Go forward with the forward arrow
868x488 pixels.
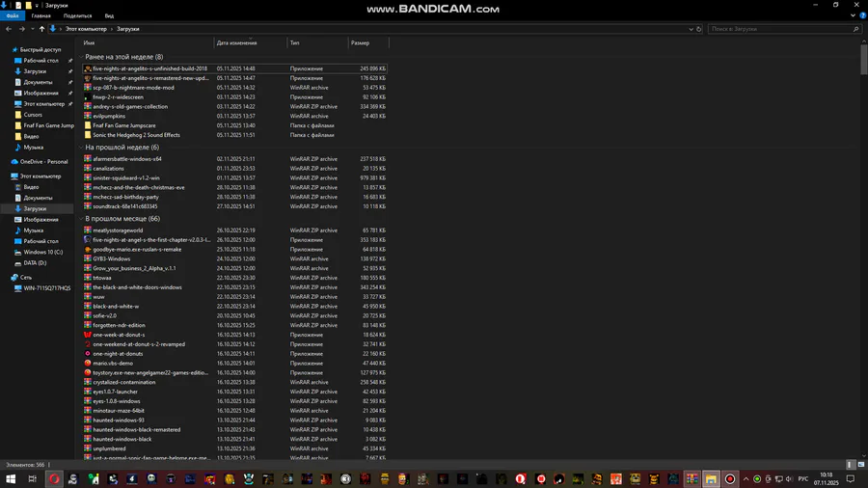click(21, 29)
